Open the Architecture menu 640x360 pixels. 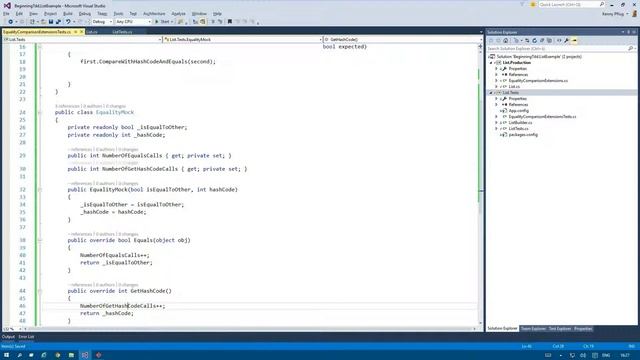click(x=154, y=14)
